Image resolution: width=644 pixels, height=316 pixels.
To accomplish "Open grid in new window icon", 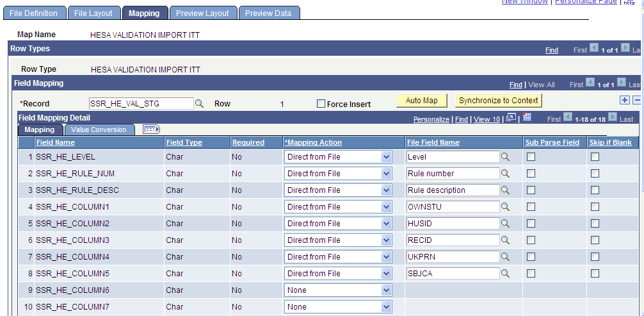I will coord(511,118).
